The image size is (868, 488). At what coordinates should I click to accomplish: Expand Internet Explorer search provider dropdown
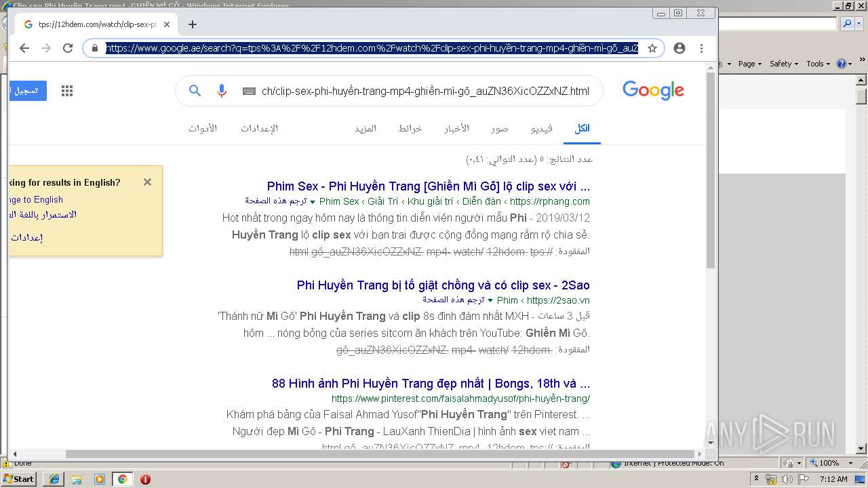[858, 24]
